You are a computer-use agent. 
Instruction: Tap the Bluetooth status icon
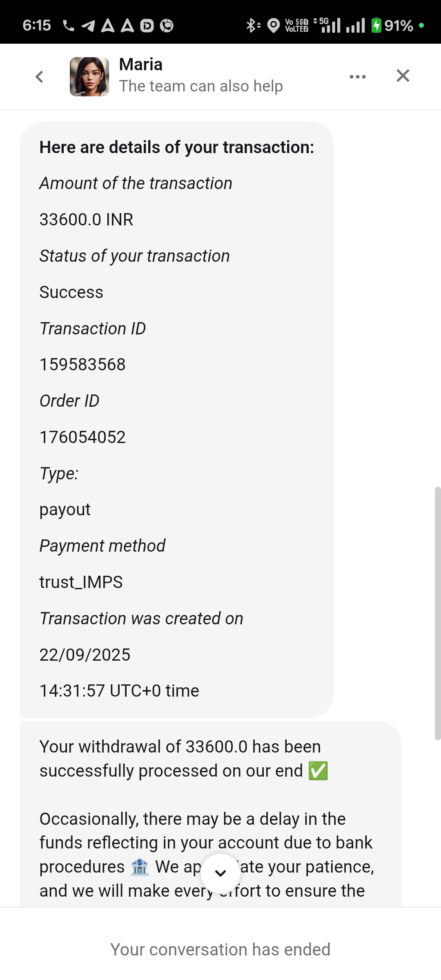[253, 25]
